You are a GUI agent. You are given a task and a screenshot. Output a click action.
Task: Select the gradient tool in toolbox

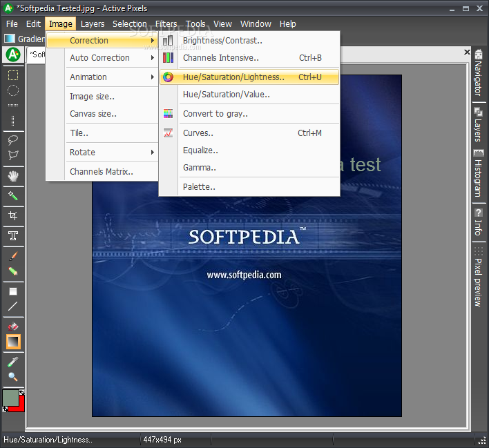click(13, 342)
